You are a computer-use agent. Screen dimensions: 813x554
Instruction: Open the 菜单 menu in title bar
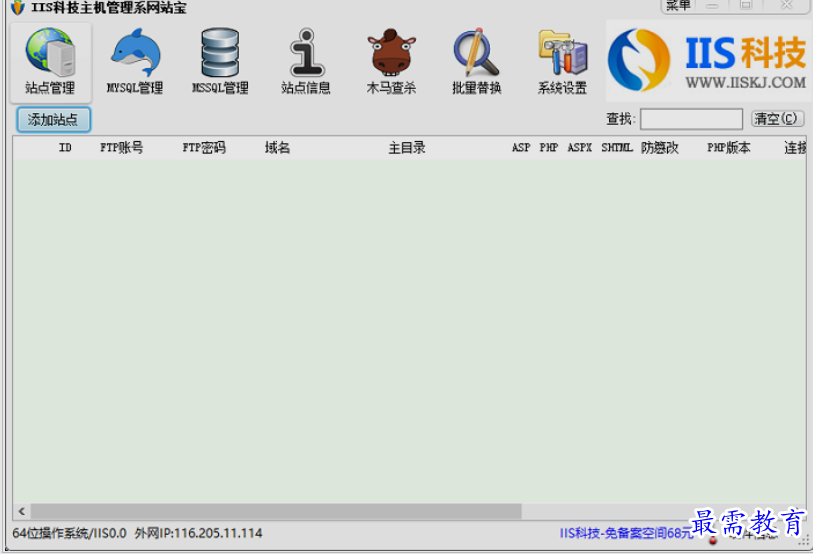click(678, 6)
